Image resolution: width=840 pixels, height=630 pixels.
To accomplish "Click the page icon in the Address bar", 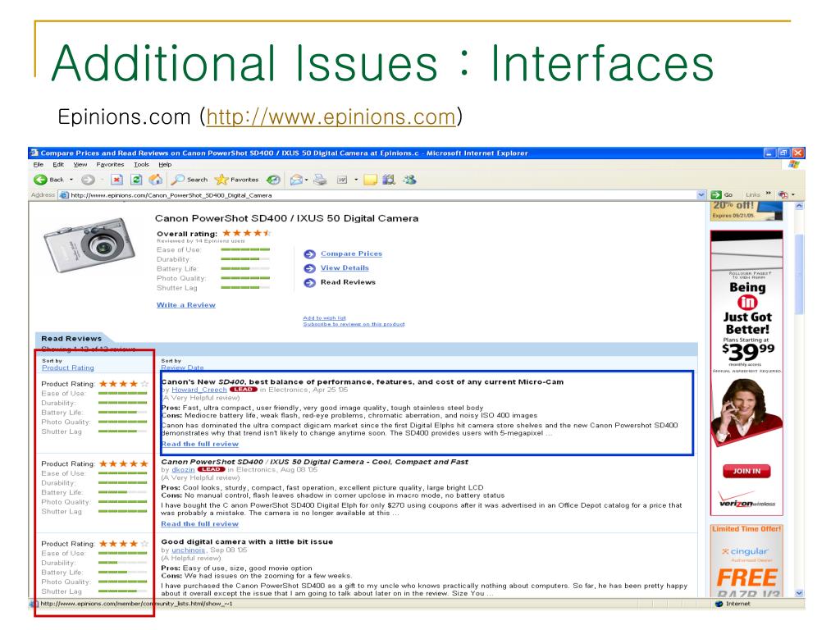I will tap(64, 195).
